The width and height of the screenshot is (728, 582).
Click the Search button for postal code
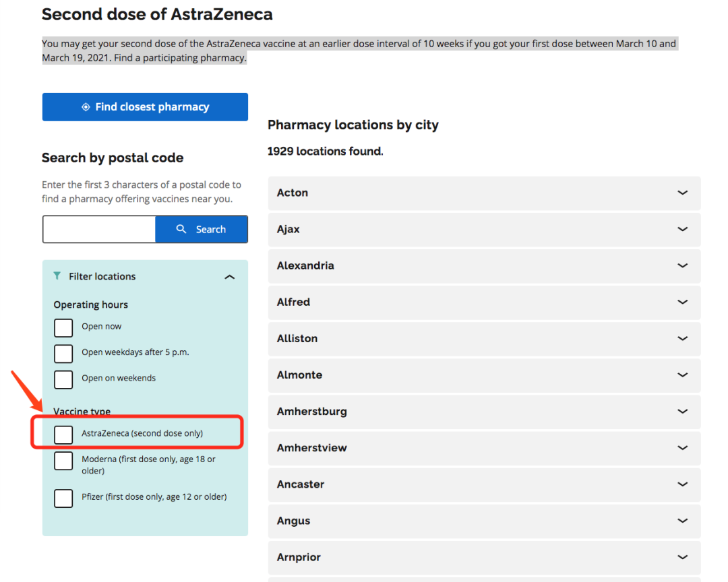tap(202, 229)
